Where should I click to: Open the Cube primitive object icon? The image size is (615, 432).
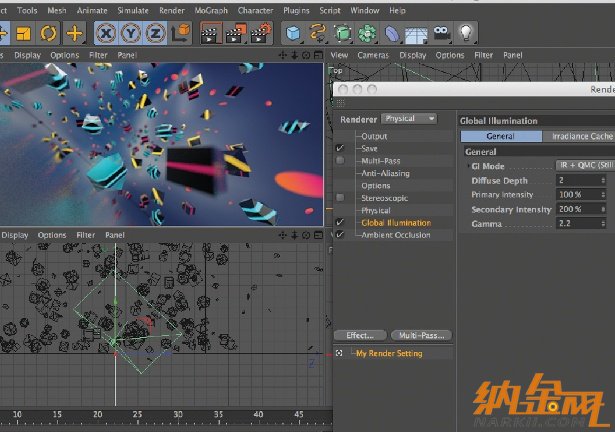[293, 33]
